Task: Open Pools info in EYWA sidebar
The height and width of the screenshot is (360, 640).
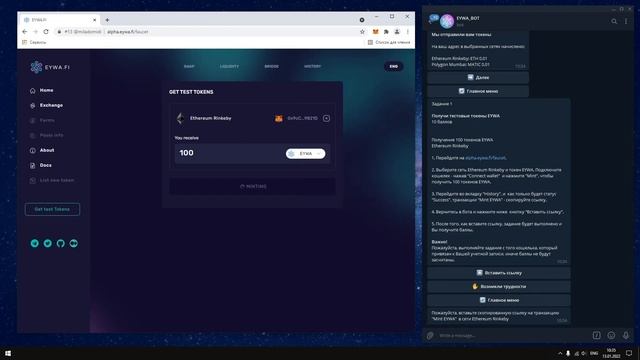Action: coord(47,135)
